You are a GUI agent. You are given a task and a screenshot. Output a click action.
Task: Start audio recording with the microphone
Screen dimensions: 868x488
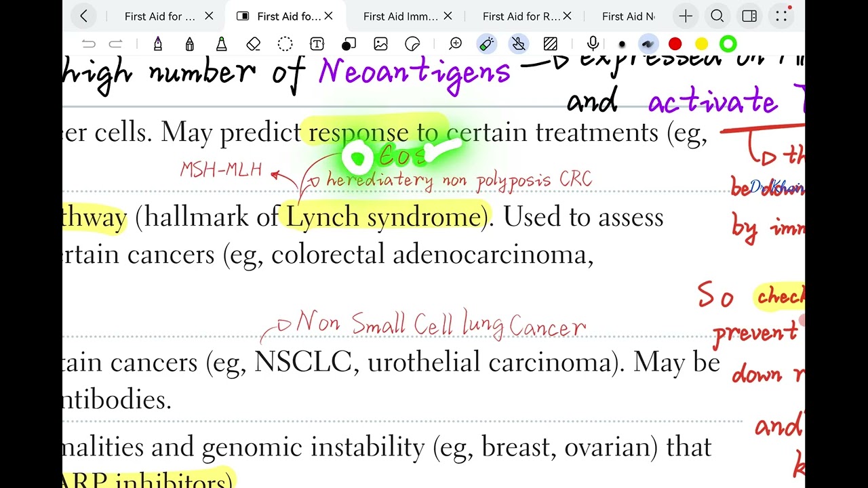[593, 44]
